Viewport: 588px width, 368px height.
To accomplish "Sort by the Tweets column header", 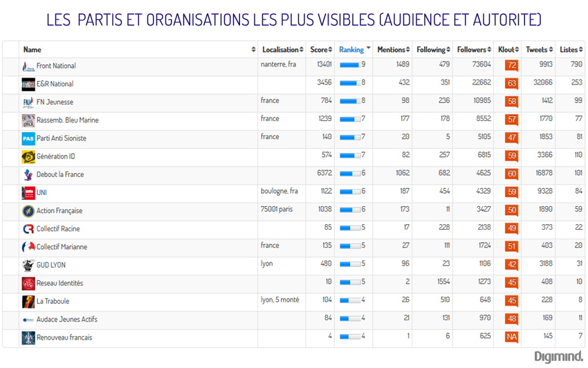I will [x=540, y=50].
